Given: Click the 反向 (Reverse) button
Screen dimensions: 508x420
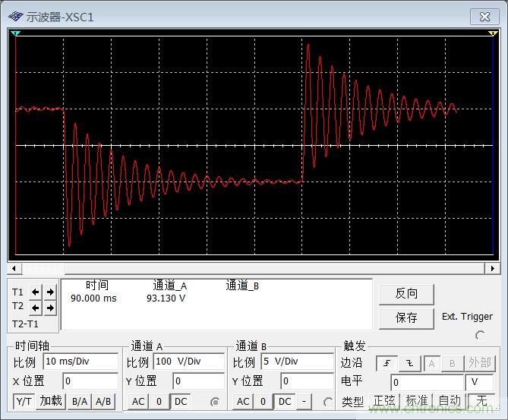Looking at the screenshot, I should (x=406, y=294).
